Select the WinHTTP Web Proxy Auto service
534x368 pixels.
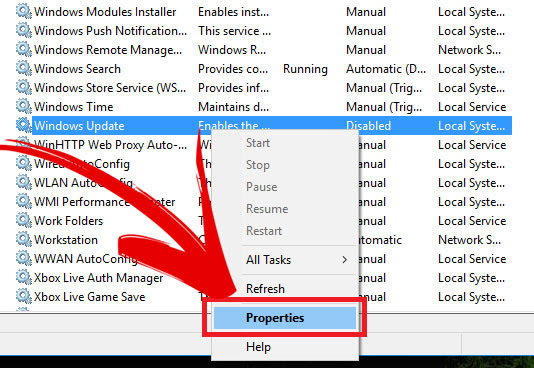pyautogui.click(x=110, y=145)
